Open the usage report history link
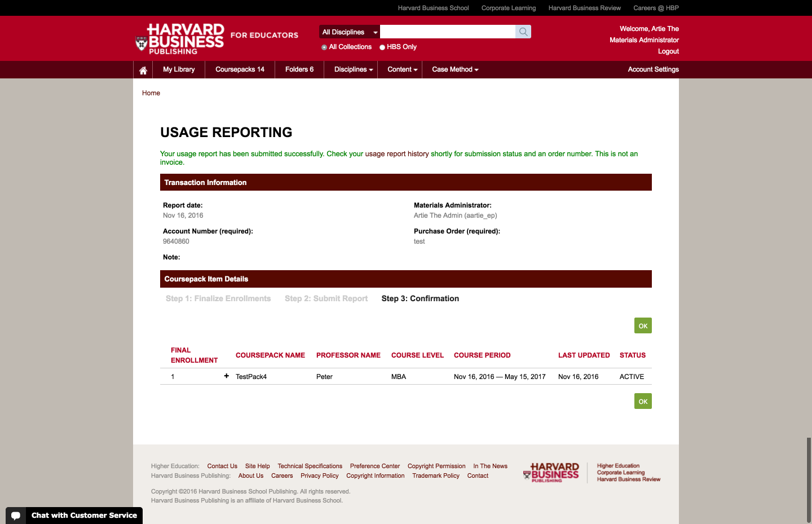812x524 pixels. (396, 154)
